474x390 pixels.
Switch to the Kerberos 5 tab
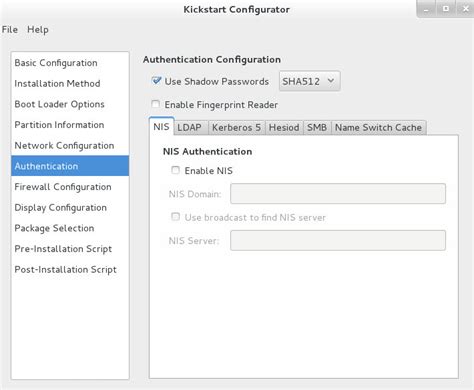(x=236, y=127)
